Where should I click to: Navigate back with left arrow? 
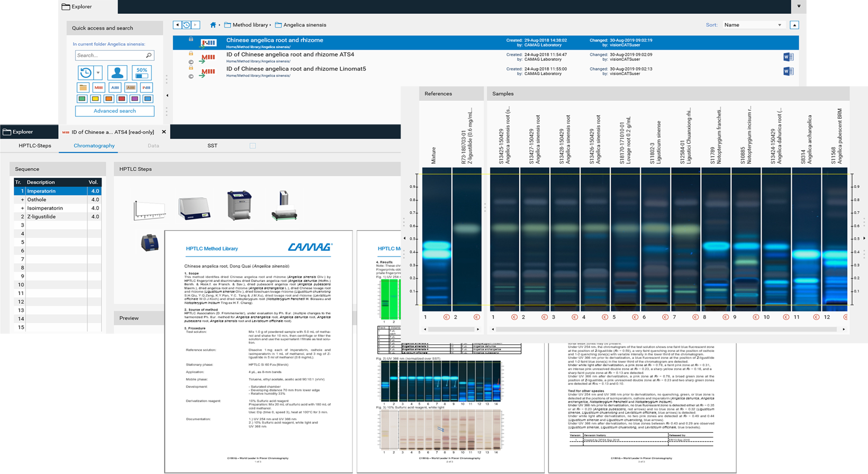click(177, 25)
